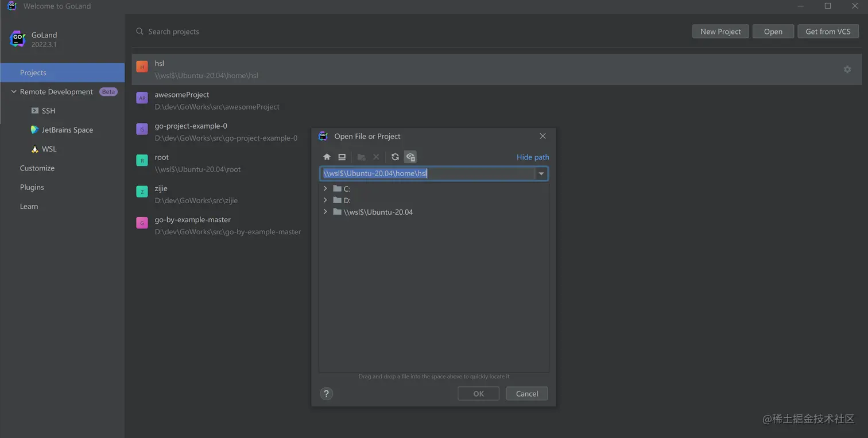This screenshot has height=438, width=868.
Task: Click the hsl project orange icon
Action: (x=142, y=67)
